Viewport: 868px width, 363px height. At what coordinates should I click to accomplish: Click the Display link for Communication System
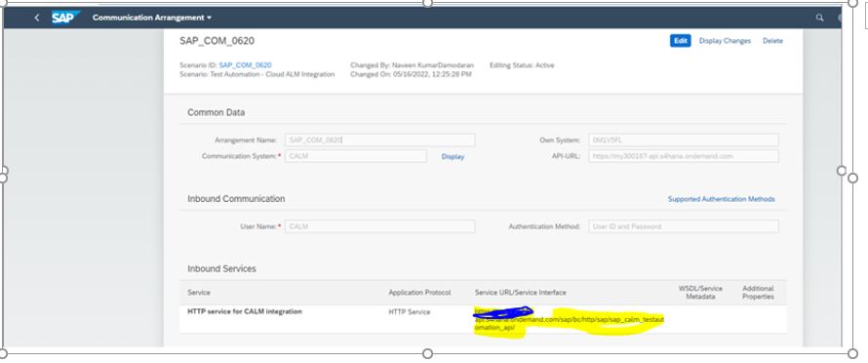click(x=453, y=157)
